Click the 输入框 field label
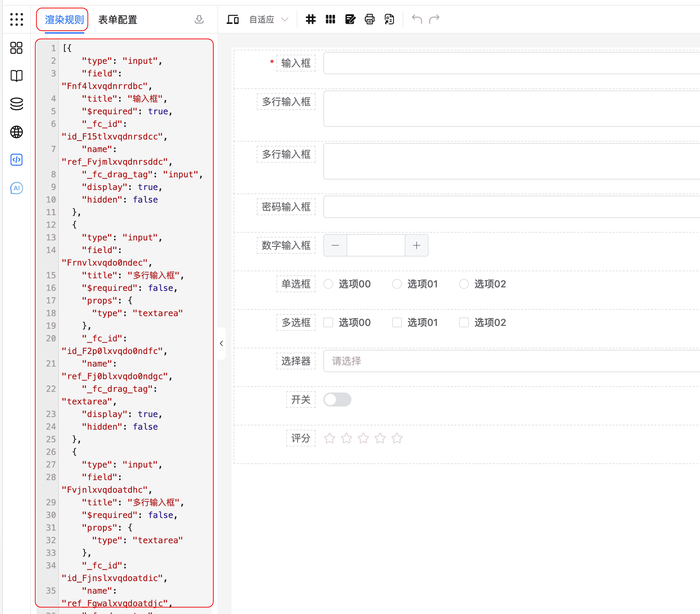This screenshot has height=614, width=700. (296, 63)
